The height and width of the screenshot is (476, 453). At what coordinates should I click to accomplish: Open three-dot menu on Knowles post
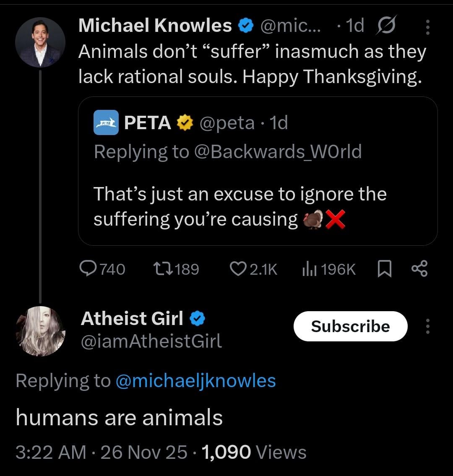coord(427,27)
